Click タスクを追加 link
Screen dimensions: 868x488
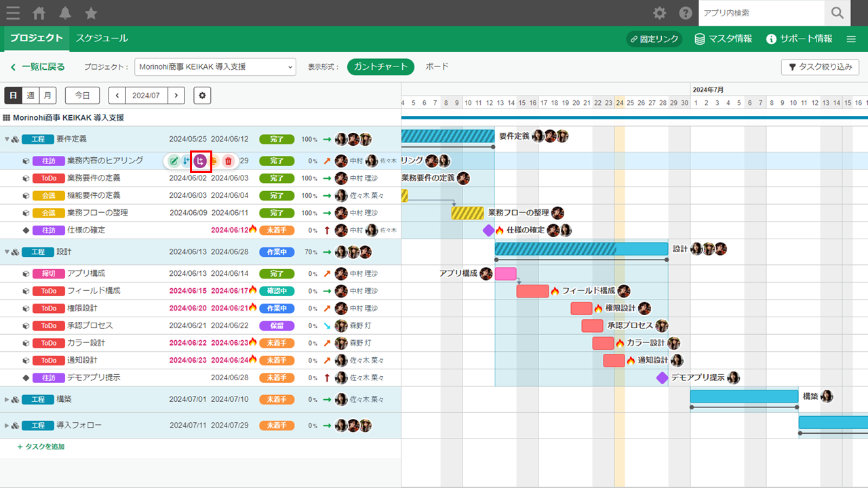pyautogui.click(x=41, y=447)
